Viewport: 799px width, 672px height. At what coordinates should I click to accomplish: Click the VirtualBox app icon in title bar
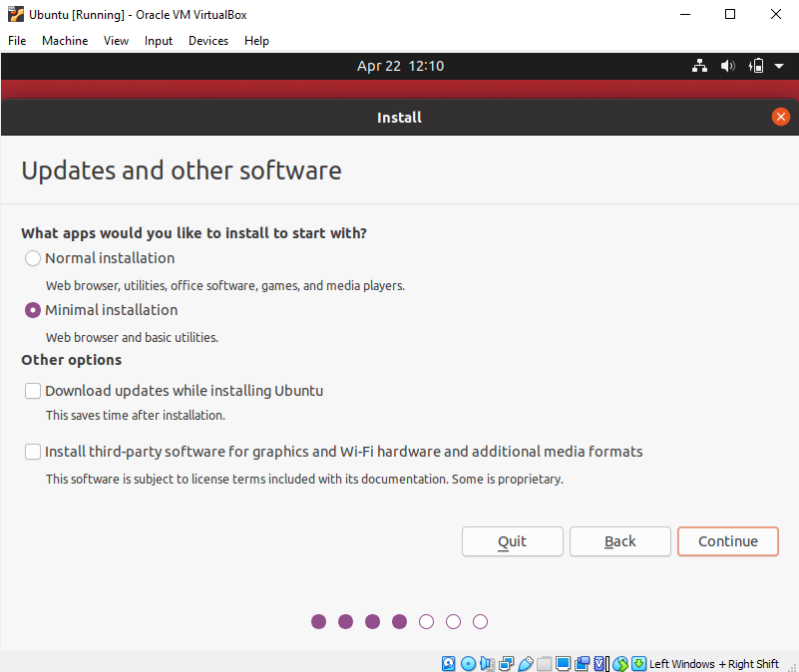[x=16, y=14]
